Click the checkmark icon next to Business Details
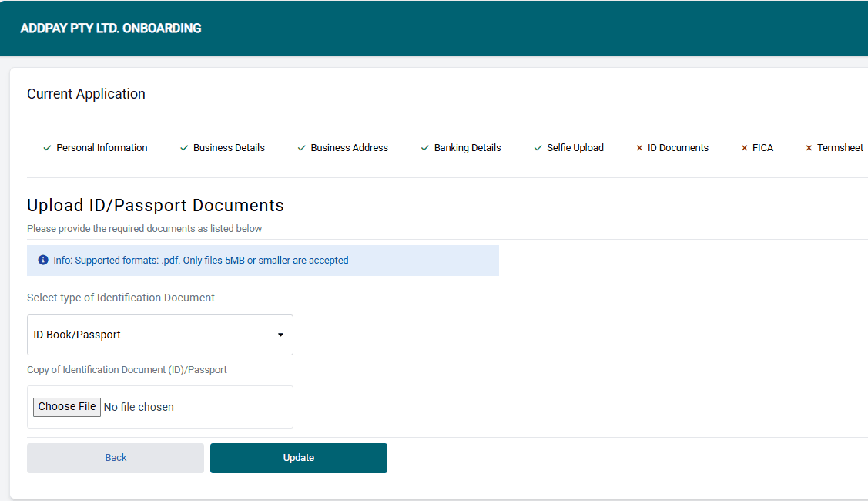 tap(184, 148)
